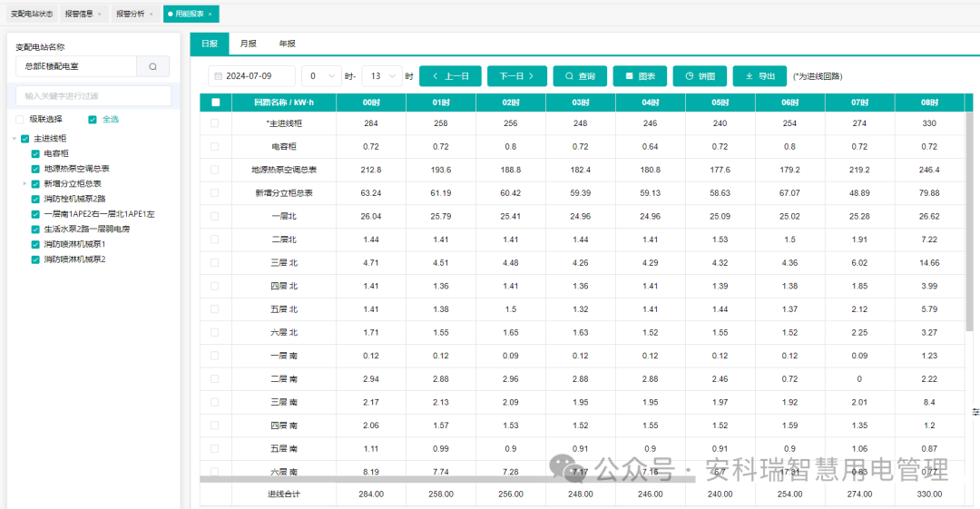The width and height of the screenshot is (980, 509).
Task: Go to previous day with 上一日
Action: 451,76
